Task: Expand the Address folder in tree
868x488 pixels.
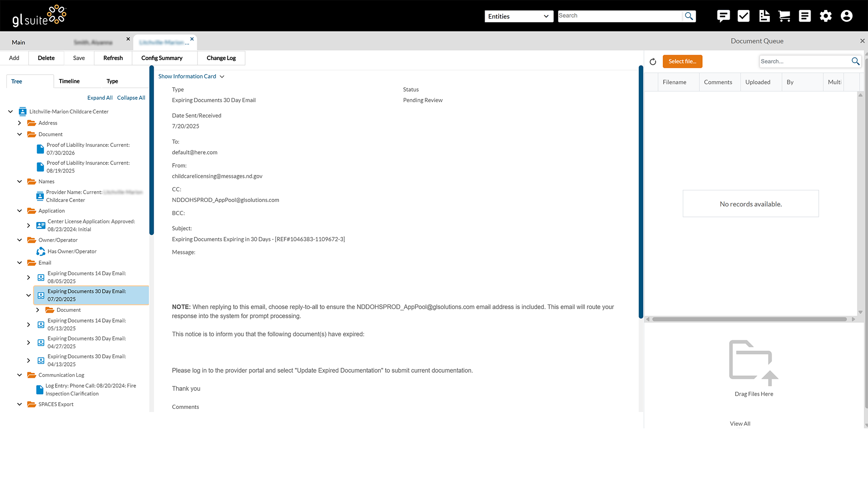Action: coord(19,123)
